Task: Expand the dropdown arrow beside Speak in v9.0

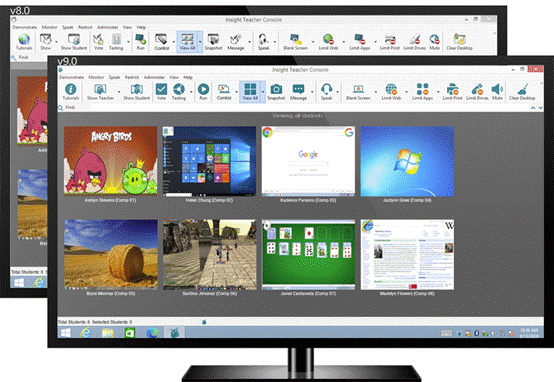Action: (338, 92)
